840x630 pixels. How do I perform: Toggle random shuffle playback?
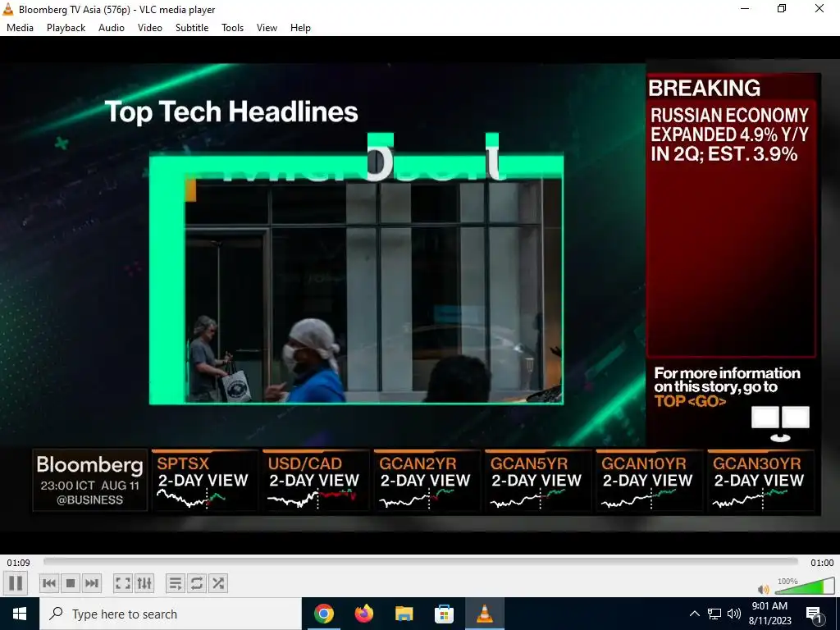click(218, 583)
